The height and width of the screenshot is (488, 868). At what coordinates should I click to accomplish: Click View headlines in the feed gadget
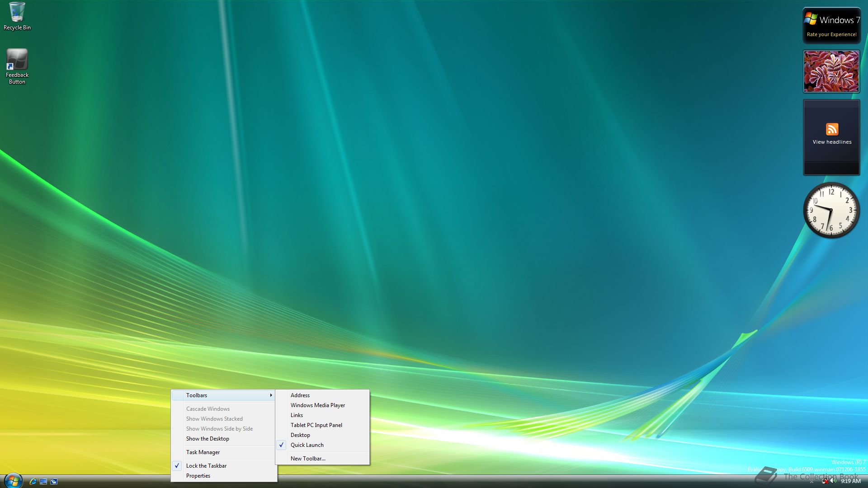(x=832, y=142)
